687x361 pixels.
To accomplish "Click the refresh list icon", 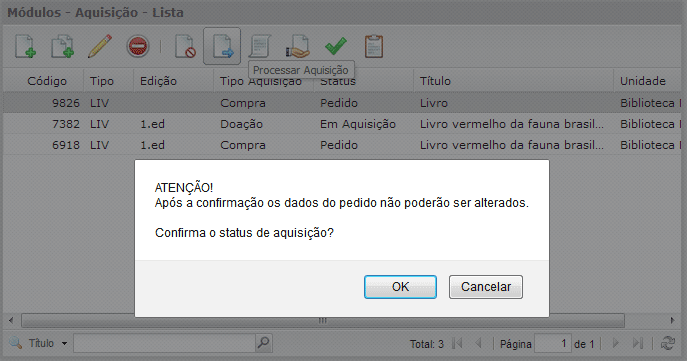I will point(668,343).
